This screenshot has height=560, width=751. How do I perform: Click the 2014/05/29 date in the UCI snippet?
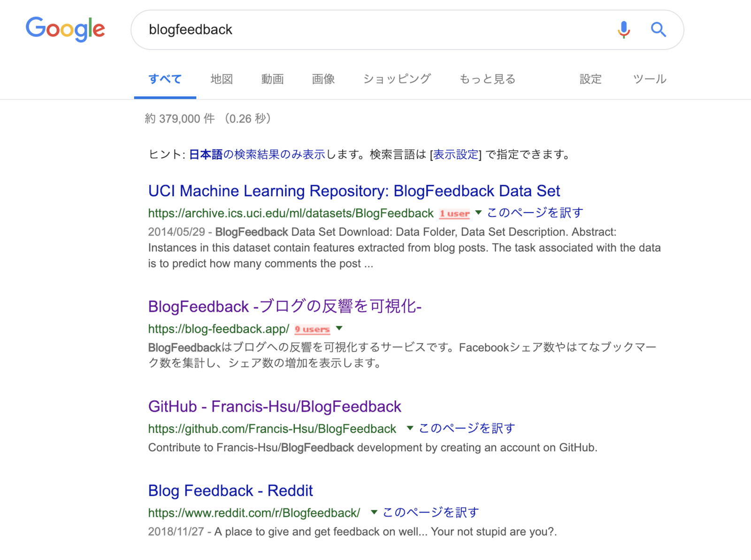coord(176,232)
